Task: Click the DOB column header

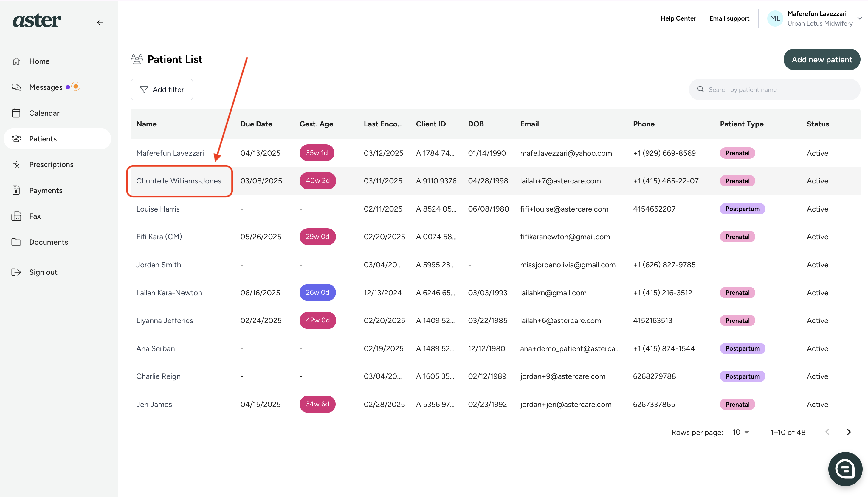Action: (476, 124)
